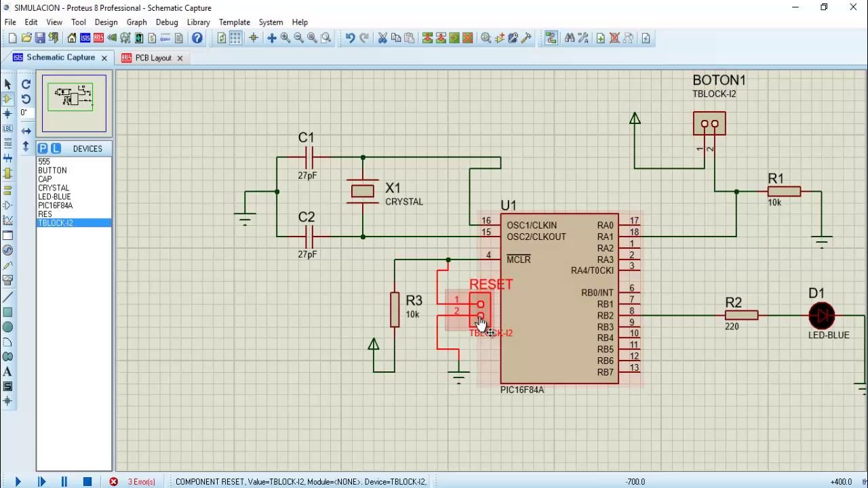
Task: Select the Wire label (LBL) mode tool
Action: pos(7,128)
